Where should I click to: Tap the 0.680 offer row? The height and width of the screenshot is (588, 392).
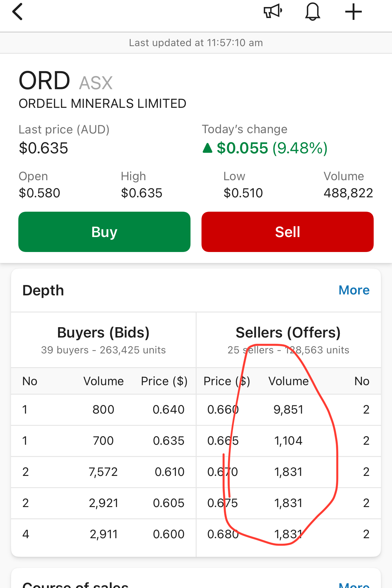point(289,534)
